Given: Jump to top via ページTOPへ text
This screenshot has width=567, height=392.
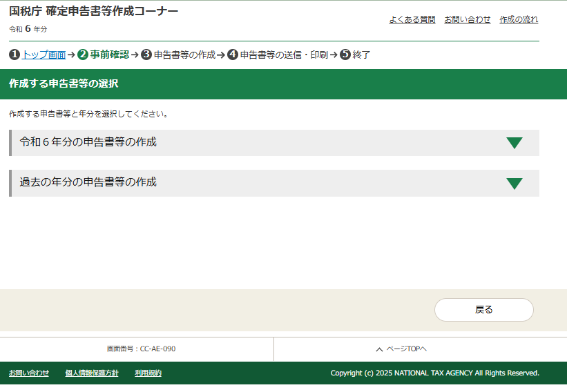Looking at the screenshot, I should 406,349.
